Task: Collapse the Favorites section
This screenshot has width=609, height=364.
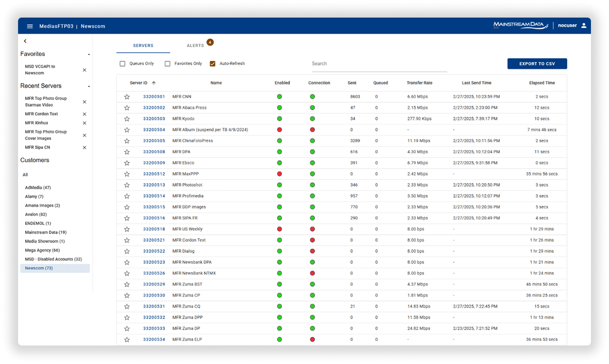Action: (89, 54)
